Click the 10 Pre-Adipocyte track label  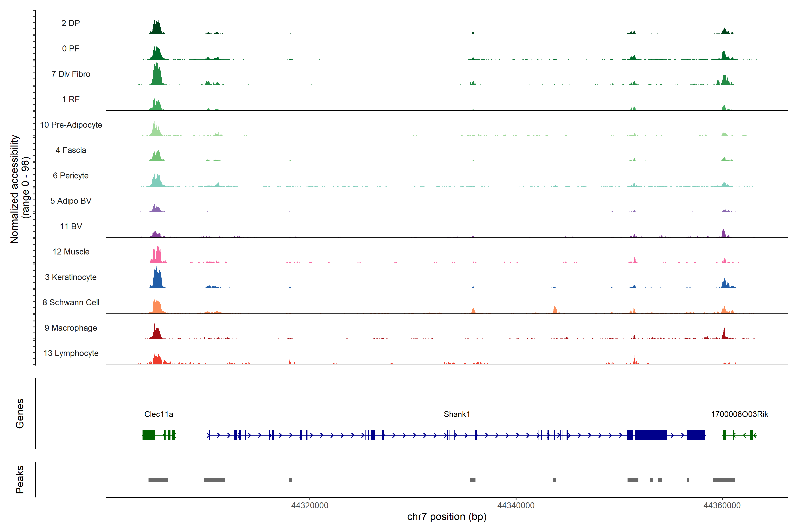[x=71, y=125]
